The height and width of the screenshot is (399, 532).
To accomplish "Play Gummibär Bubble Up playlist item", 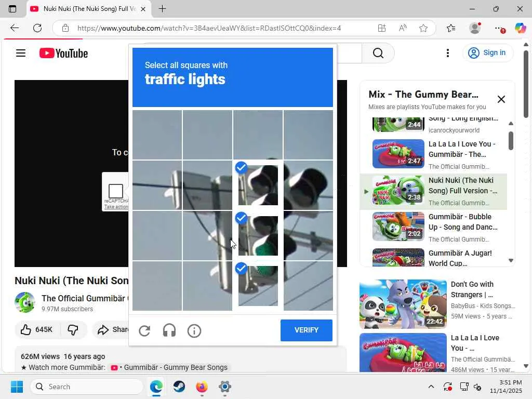I will [x=434, y=227].
